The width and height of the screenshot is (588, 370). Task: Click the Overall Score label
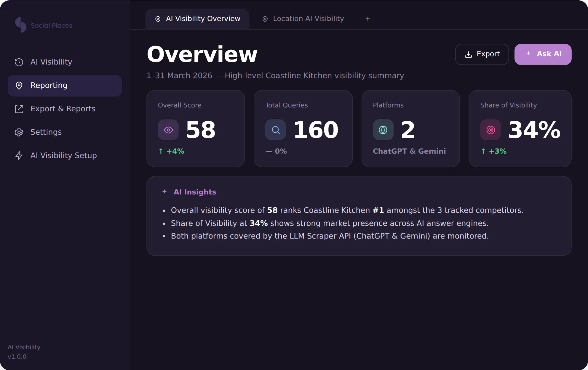click(x=180, y=105)
